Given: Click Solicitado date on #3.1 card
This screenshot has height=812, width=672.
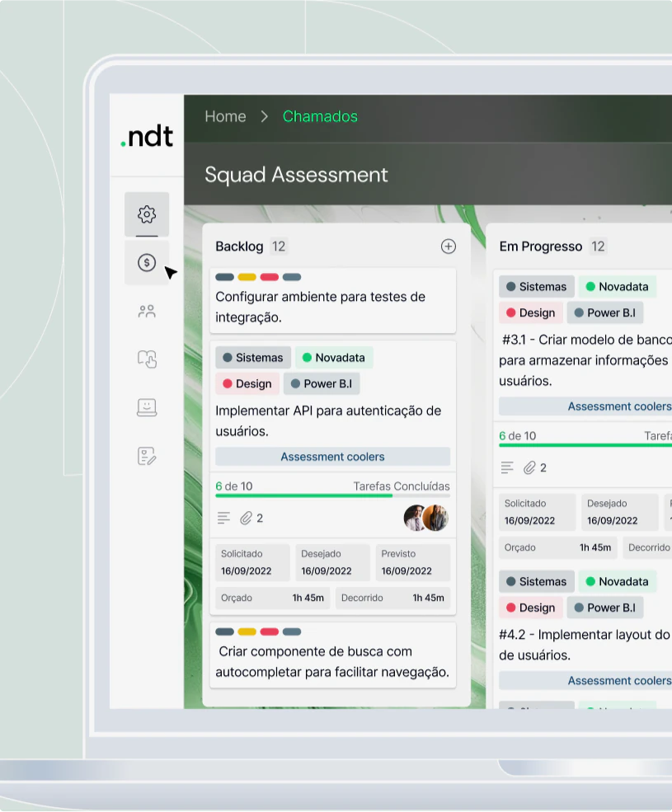Looking at the screenshot, I should tap(538, 512).
